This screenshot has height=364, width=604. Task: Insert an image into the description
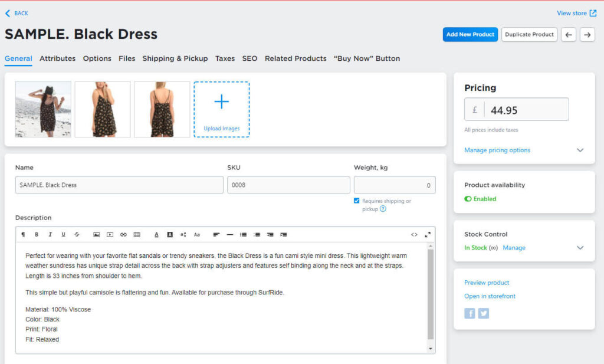(x=97, y=235)
